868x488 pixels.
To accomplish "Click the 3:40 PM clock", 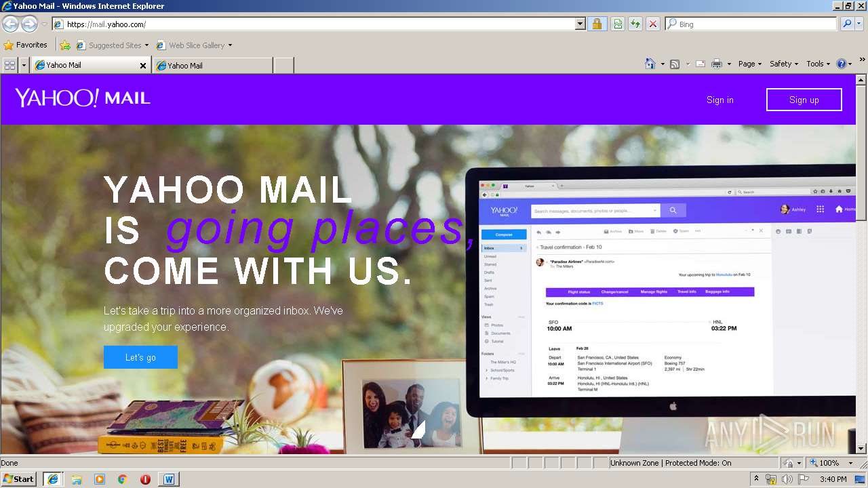I will 833,479.
